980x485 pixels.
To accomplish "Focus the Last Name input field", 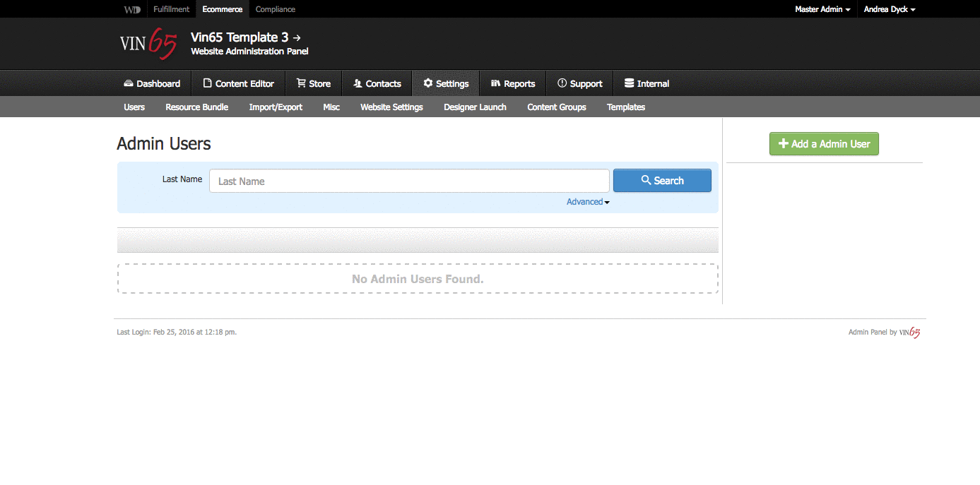I will (409, 181).
